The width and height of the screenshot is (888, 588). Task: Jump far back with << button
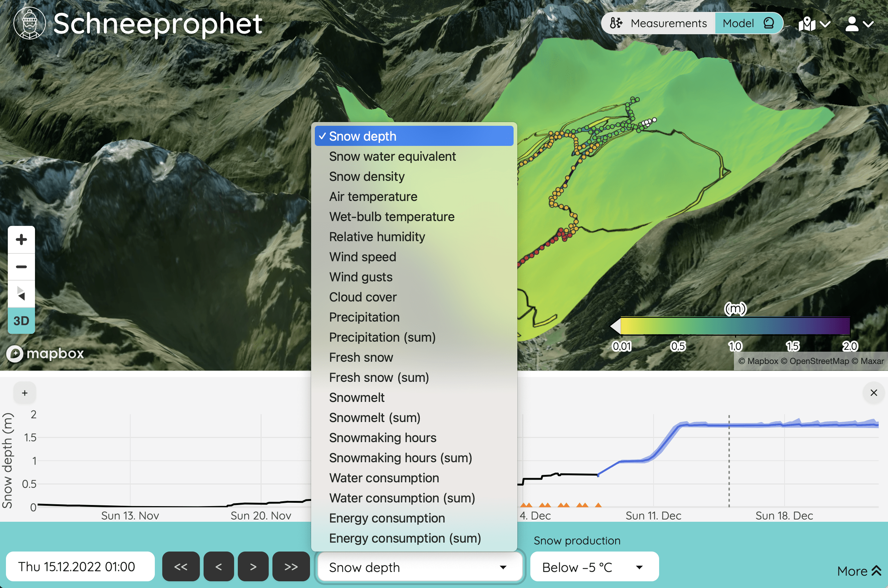coord(181,567)
